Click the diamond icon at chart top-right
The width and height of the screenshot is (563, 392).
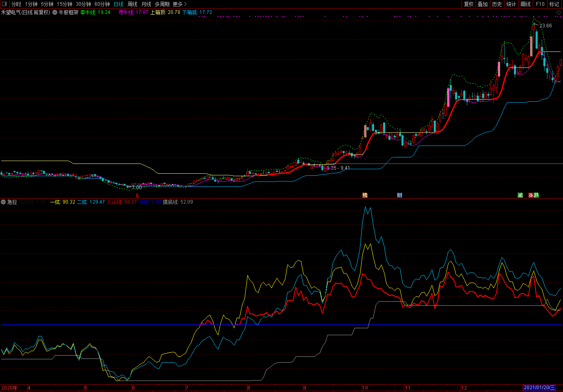pos(559,13)
